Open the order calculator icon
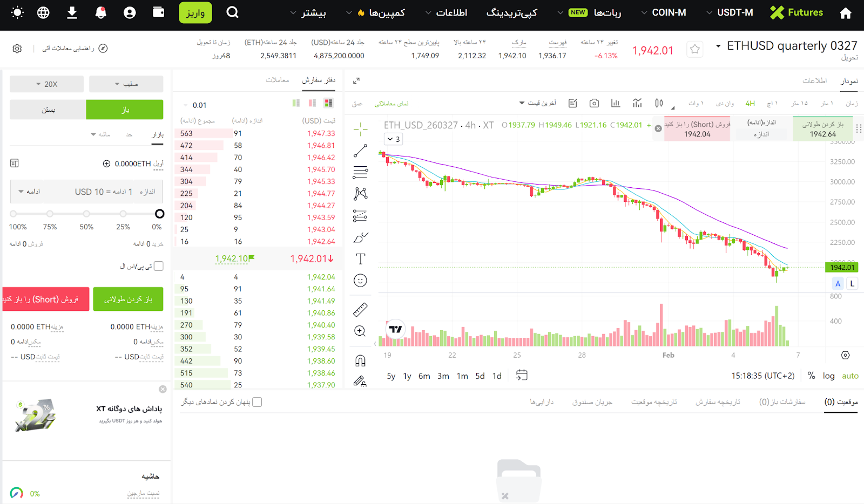Image resolution: width=864 pixels, height=504 pixels. (15, 163)
